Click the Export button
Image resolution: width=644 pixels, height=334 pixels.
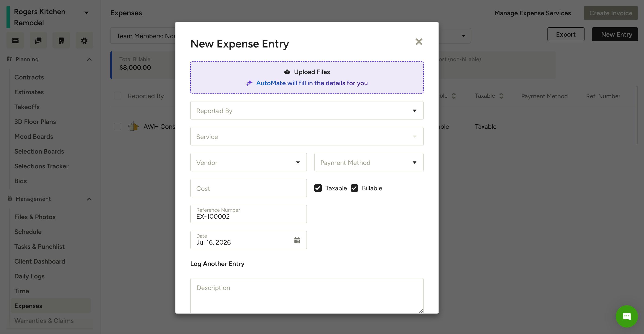pyautogui.click(x=566, y=34)
